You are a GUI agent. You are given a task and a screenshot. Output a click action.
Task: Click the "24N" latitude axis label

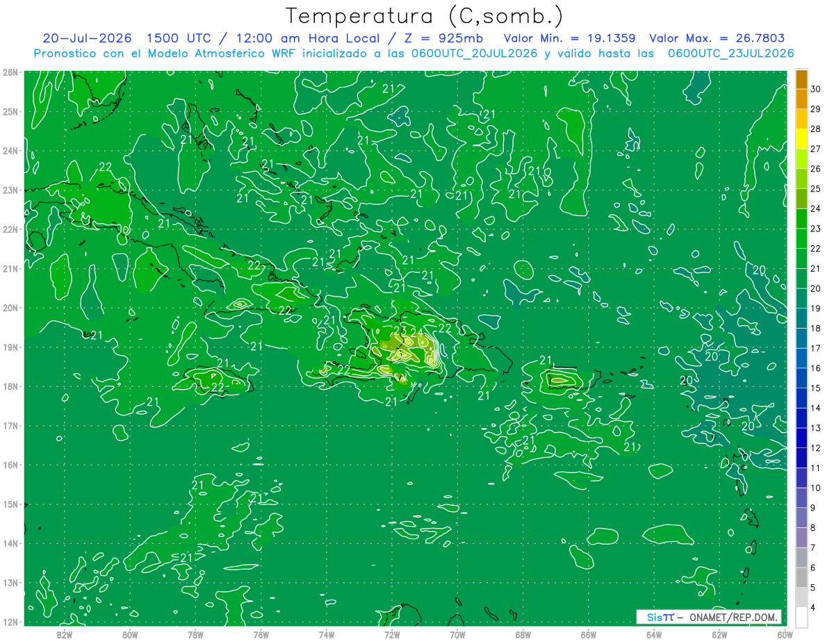[10, 151]
